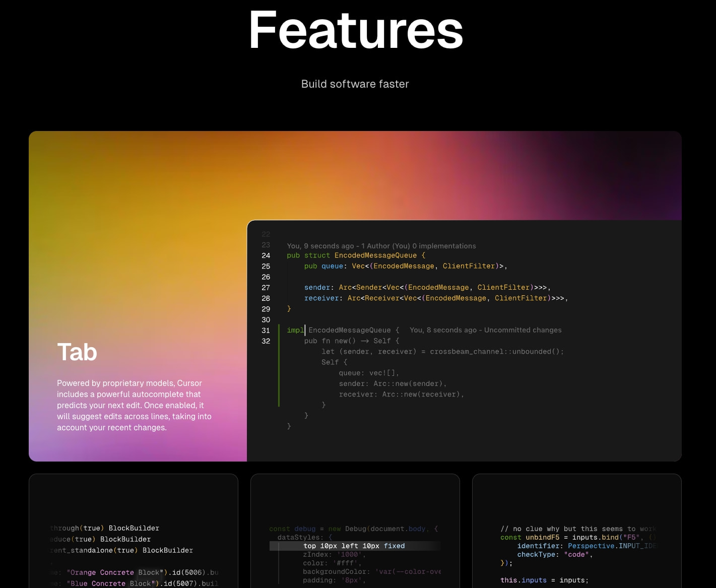Click the 'Blue Concrete Block' code line
The image size is (716, 588).
135,583
